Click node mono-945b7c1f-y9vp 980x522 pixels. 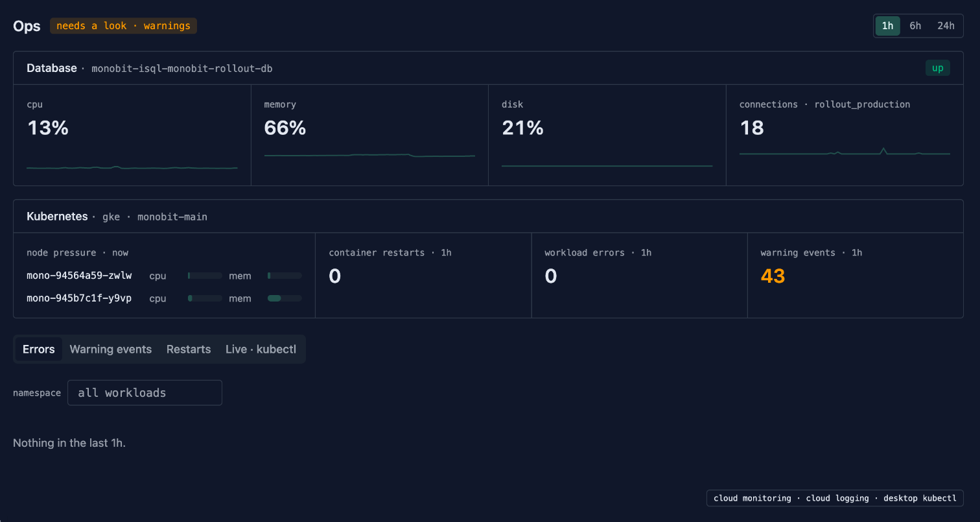[x=79, y=298]
